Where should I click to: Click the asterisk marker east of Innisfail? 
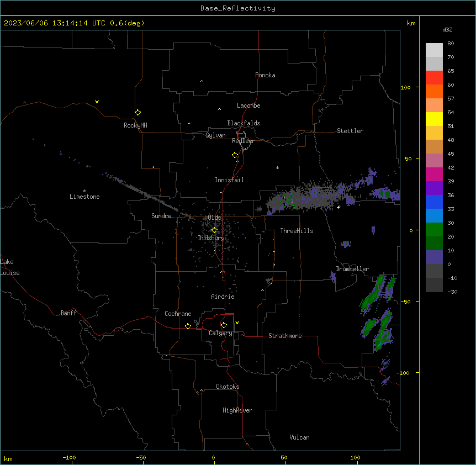[x=277, y=167]
